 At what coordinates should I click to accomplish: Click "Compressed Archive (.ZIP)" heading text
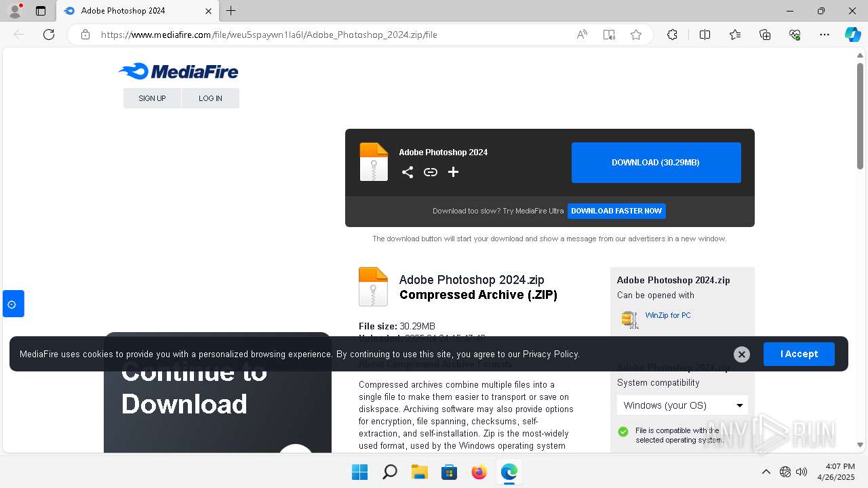pos(478,295)
